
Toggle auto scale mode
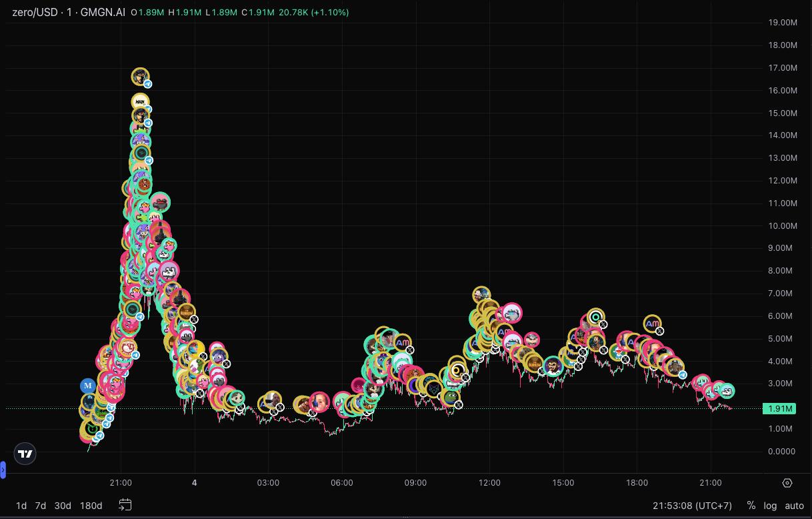click(794, 505)
